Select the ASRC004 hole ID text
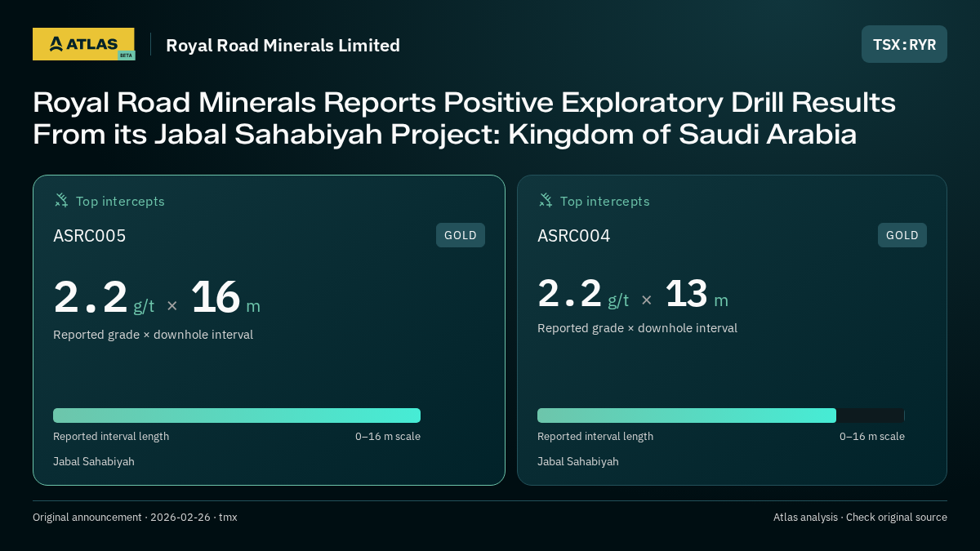The width and height of the screenshot is (980, 551). click(574, 236)
